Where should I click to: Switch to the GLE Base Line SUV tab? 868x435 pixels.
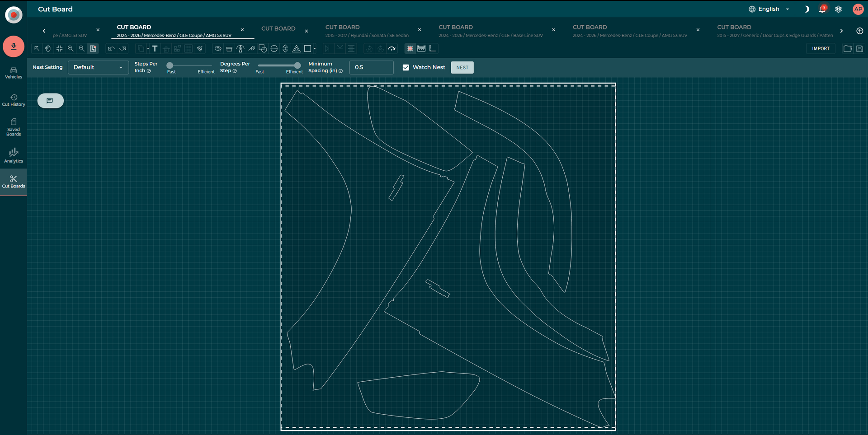pos(491,31)
